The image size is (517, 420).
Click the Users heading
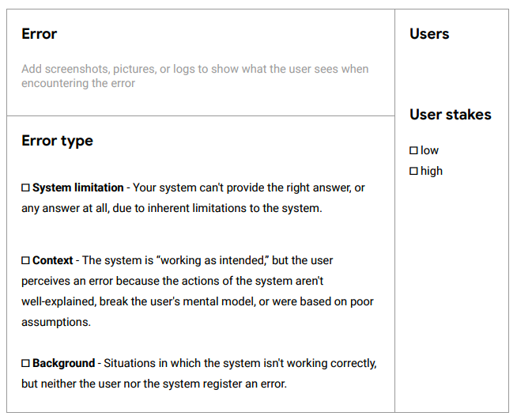[x=429, y=34]
